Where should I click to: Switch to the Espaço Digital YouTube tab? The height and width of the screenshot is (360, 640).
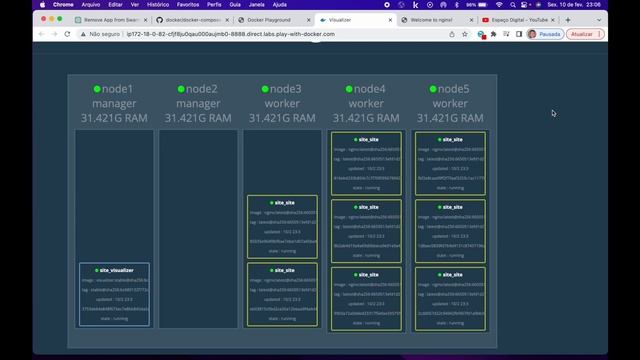pos(518,20)
